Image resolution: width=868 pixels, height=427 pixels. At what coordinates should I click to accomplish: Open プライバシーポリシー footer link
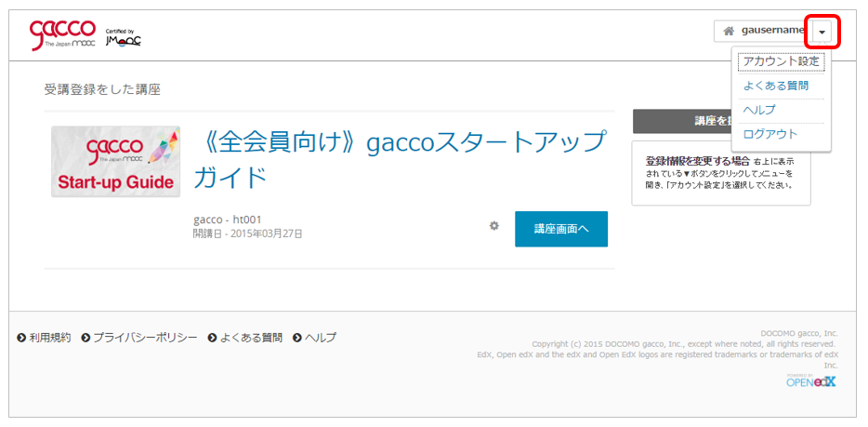(x=145, y=338)
